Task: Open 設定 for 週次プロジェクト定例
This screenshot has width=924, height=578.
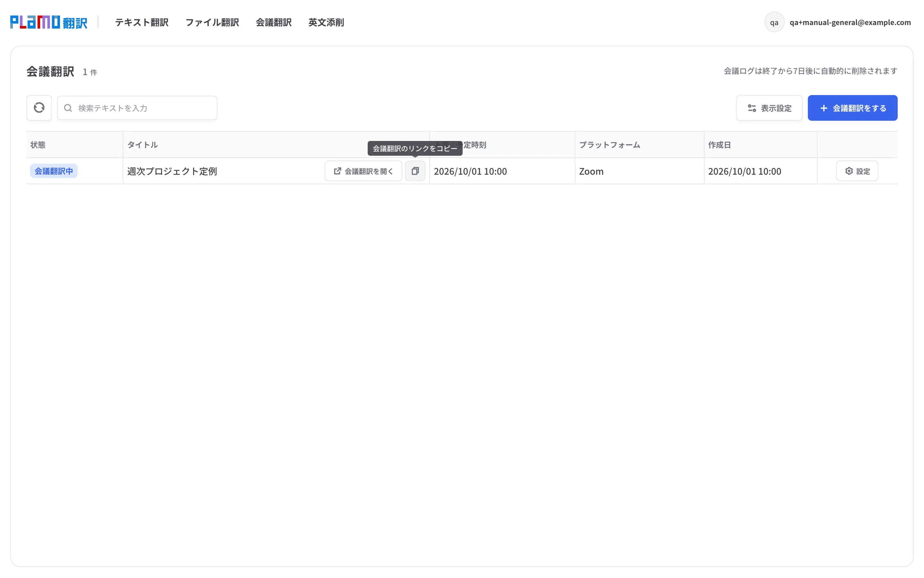Action: tap(857, 171)
